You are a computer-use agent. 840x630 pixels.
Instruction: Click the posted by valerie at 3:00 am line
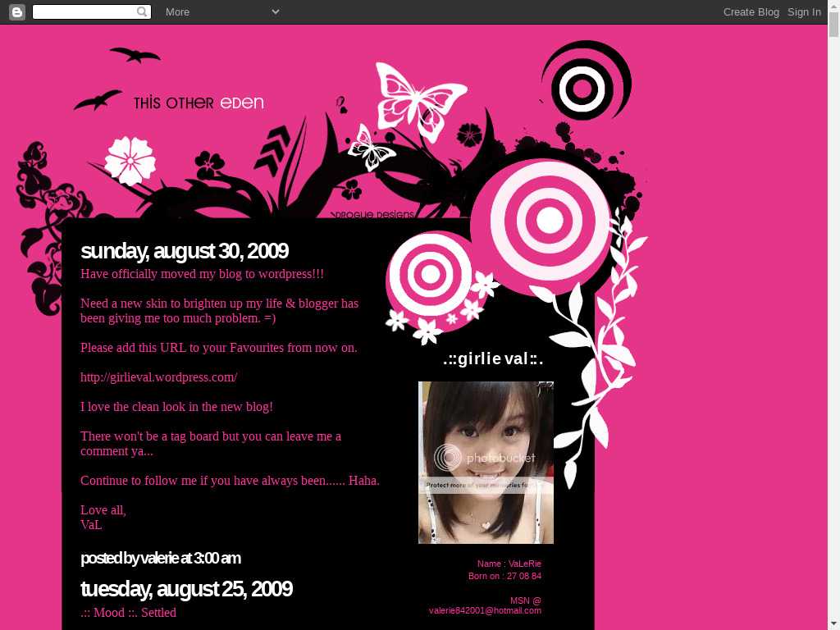tap(160, 559)
